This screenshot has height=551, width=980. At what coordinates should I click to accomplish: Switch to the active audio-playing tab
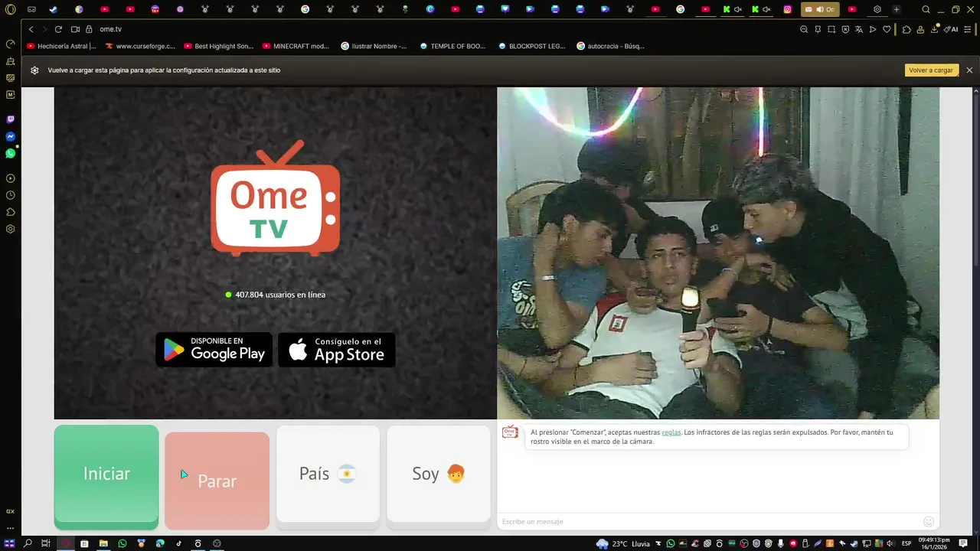(819, 9)
